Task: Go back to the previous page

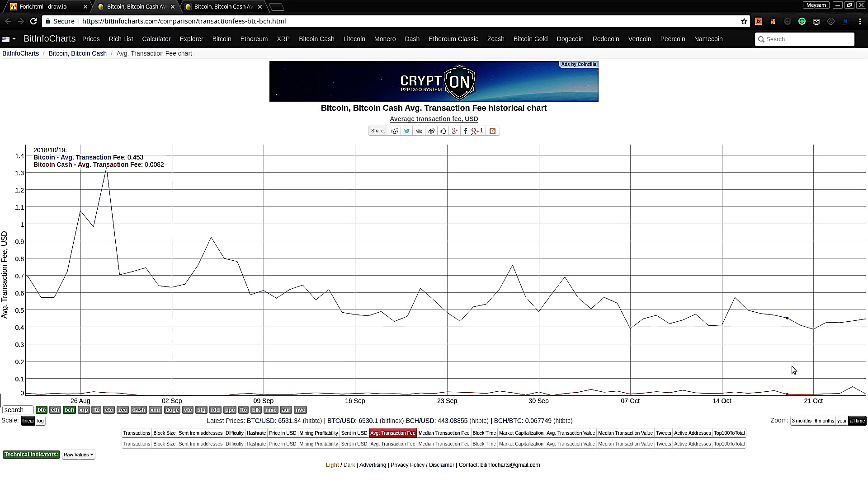Action: 8,21
